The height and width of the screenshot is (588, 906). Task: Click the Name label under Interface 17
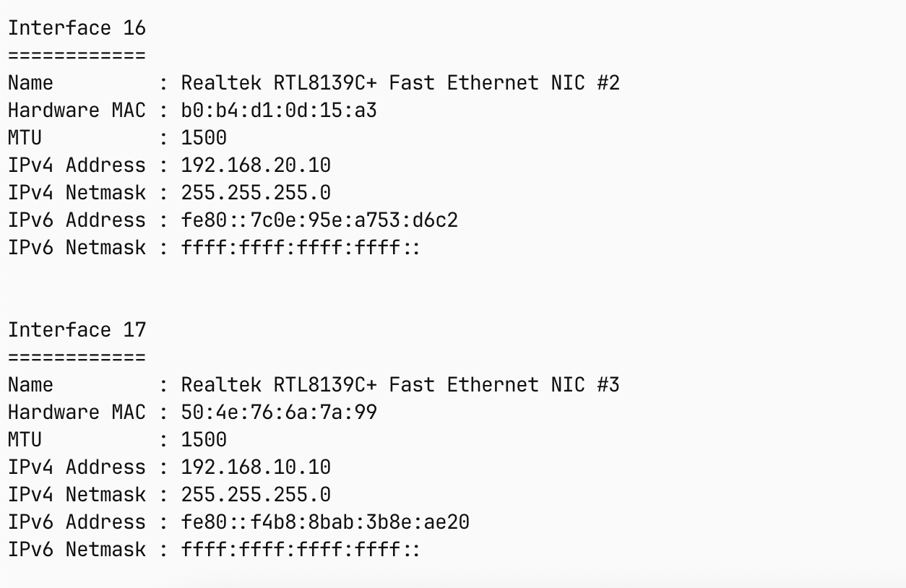tap(30, 385)
